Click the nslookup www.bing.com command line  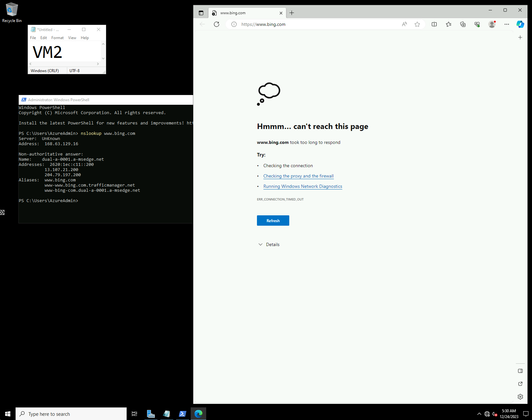(x=108, y=133)
